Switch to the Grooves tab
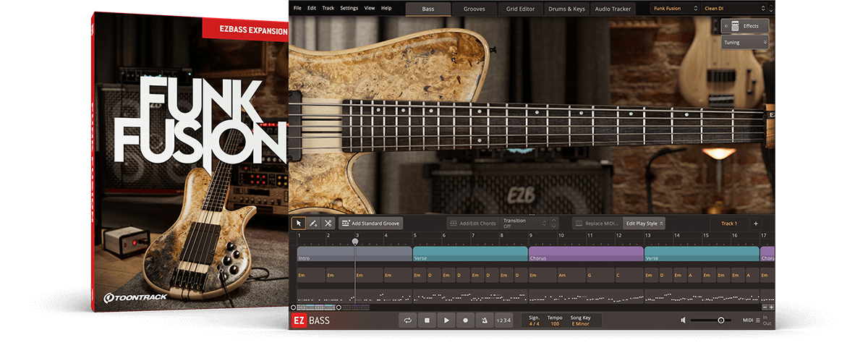 [475, 9]
